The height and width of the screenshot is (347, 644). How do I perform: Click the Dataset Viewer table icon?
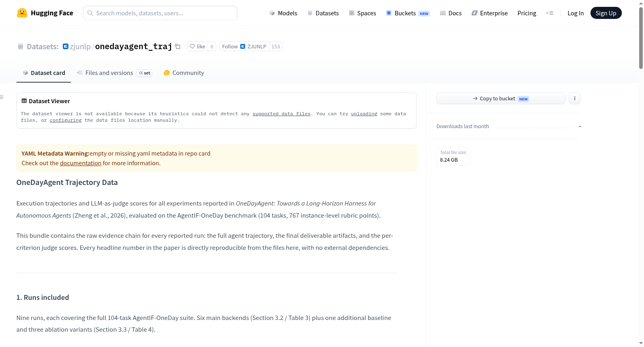tap(24, 101)
